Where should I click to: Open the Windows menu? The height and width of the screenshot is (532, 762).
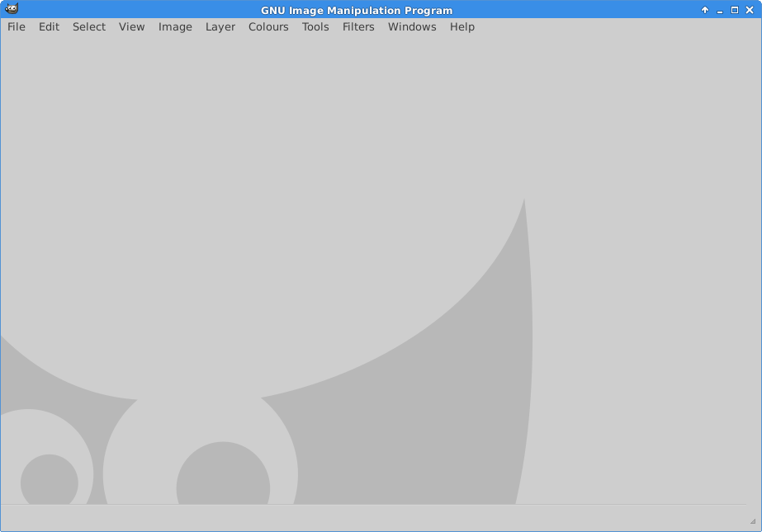pyautogui.click(x=412, y=26)
